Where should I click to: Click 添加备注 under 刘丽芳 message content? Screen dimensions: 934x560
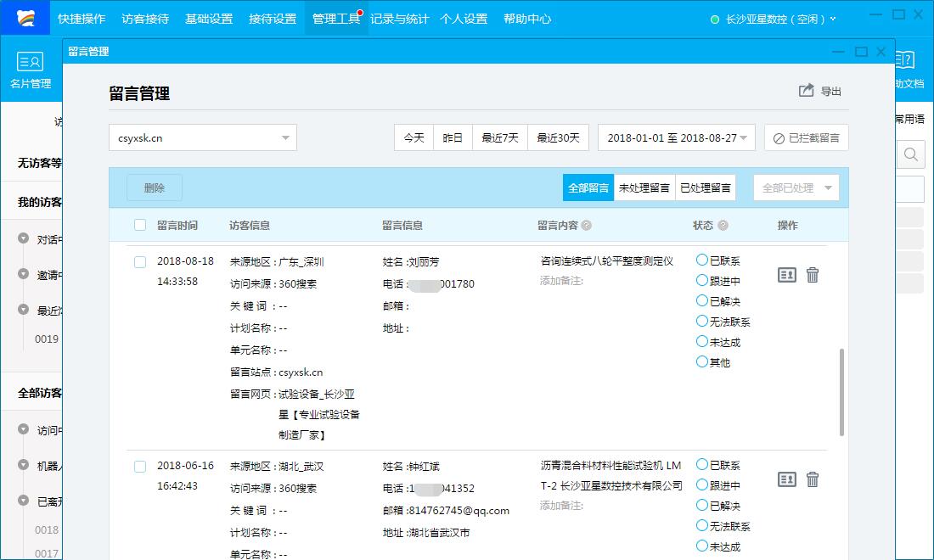[561, 280]
